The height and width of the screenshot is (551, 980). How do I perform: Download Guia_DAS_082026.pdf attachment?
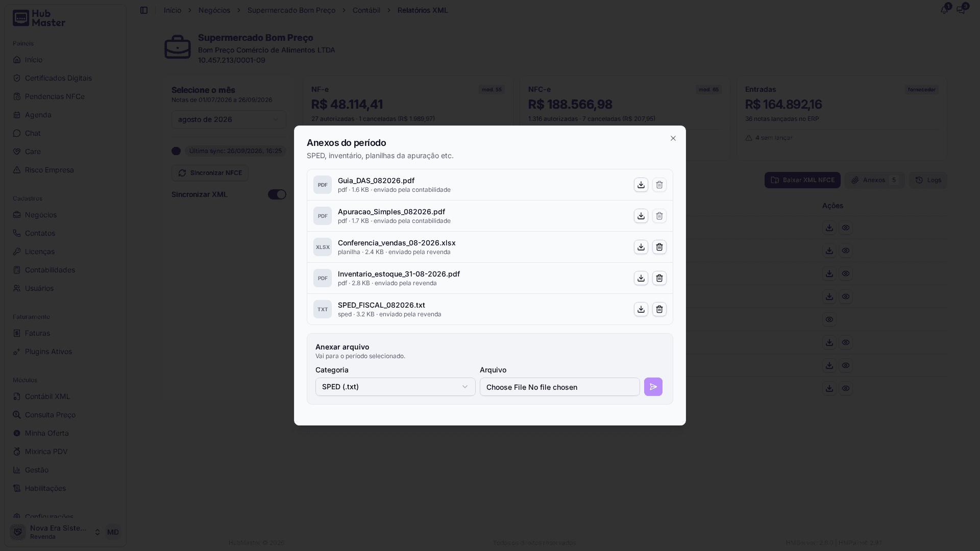[641, 185]
